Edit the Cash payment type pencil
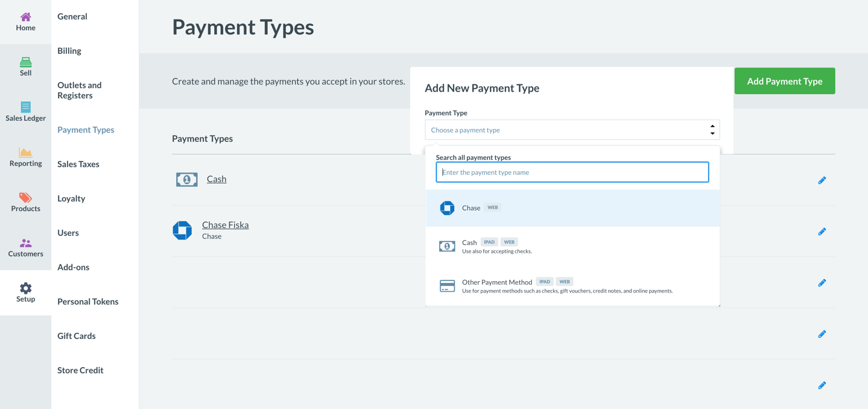868x409 pixels. tap(822, 180)
